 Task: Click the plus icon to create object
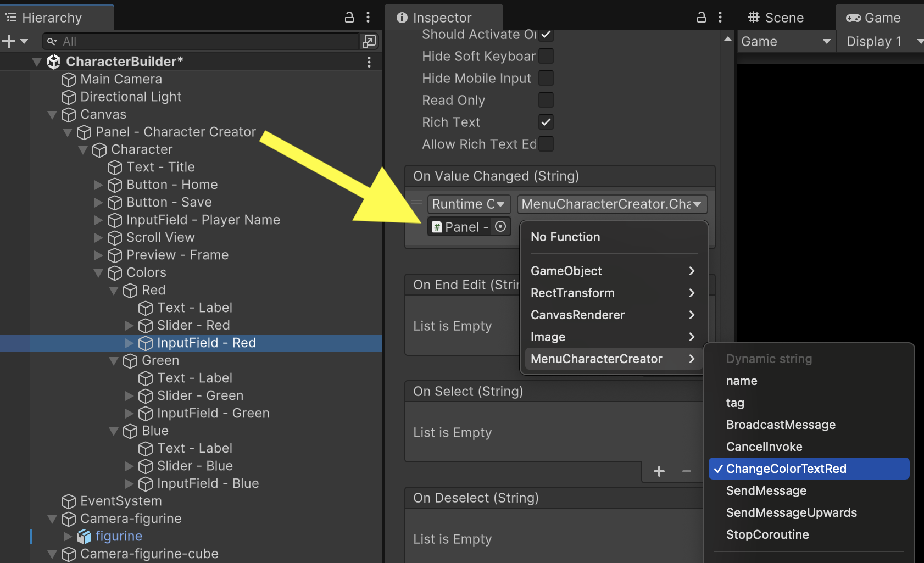[9, 41]
